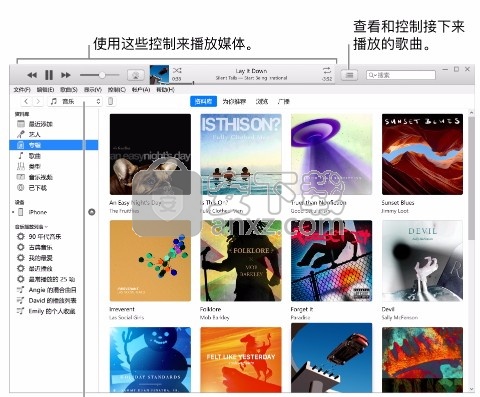The height and width of the screenshot is (397, 480).
Task: Select 类型 in the sidebar
Action: 53,166
